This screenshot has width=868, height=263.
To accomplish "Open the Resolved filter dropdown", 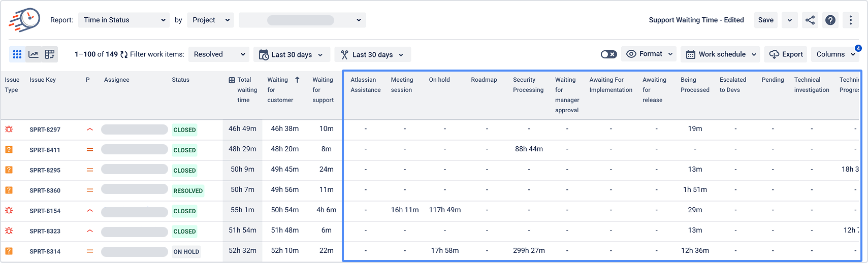I will (x=219, y=54).
